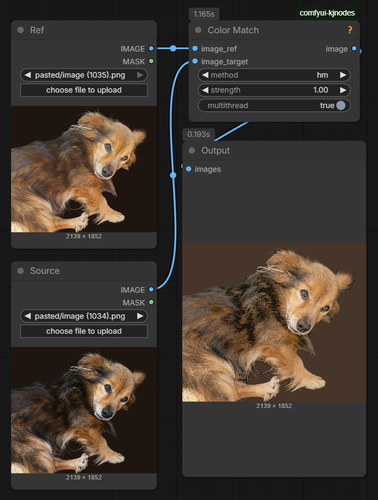Collapse the Color Match node dot
The height and width of the screenshot is (500, 378).
(x=198, y=30)
